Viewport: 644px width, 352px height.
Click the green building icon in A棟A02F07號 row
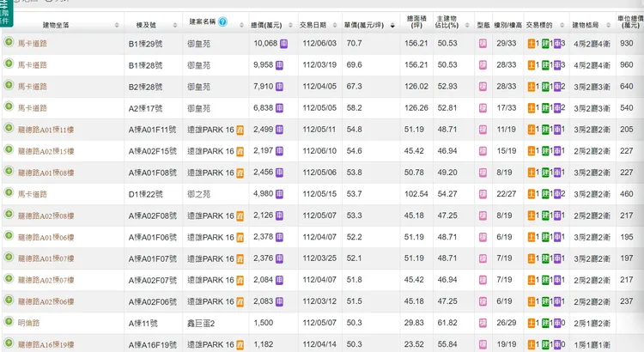tap(545, 280)
